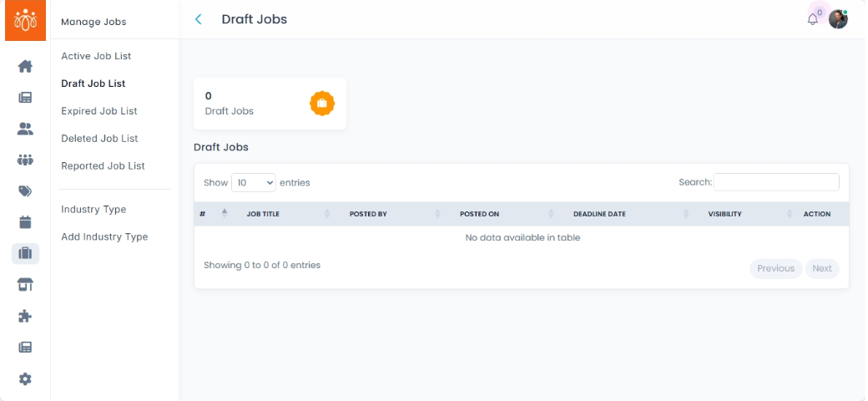
Task: Click the marketplace store icon in sidebar
Action: click(x=25, y=285)
